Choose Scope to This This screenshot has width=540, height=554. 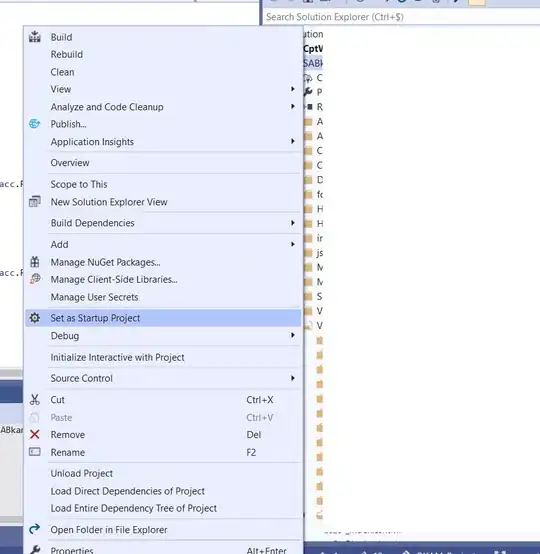point(163,184)
